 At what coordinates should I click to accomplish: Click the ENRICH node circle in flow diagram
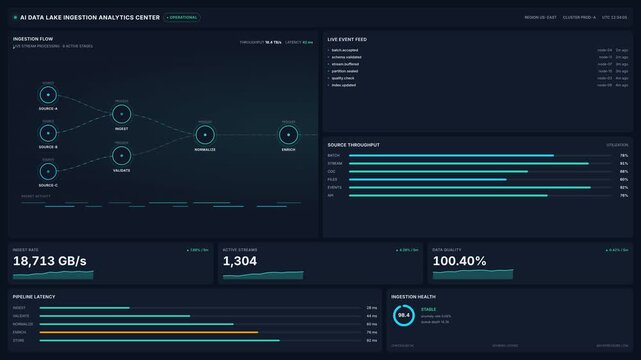pos(288,135)
